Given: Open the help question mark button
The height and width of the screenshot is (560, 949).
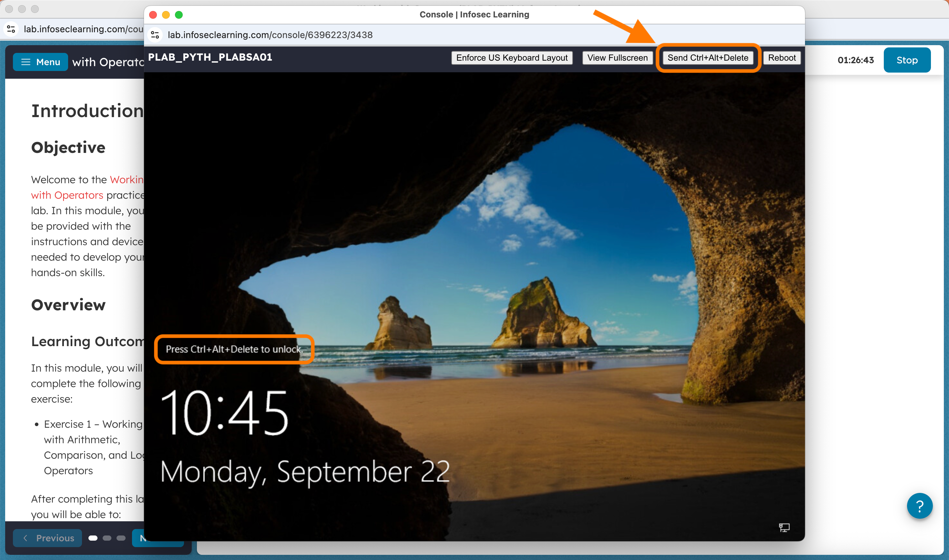Looking at the screenshot, I should click(920, 506).
